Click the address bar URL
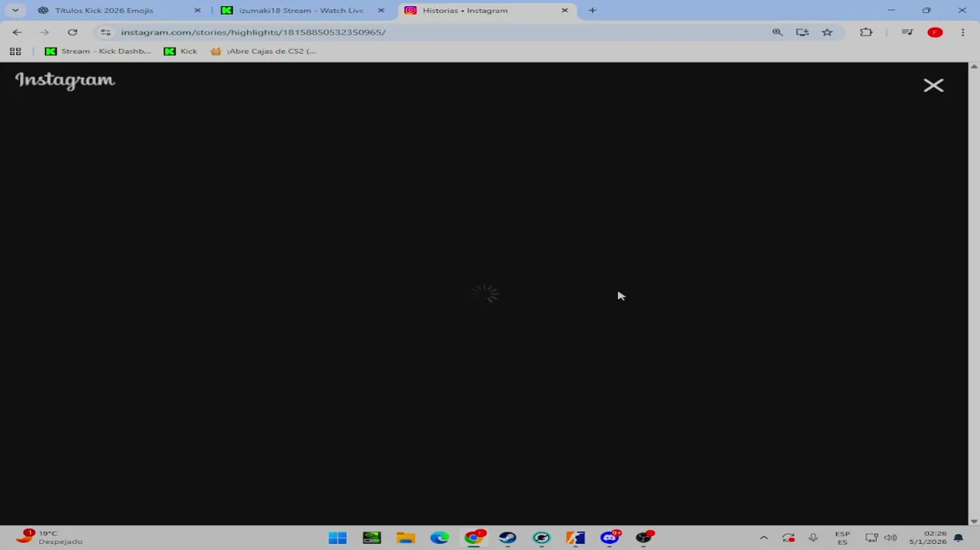 coord(253,32)
